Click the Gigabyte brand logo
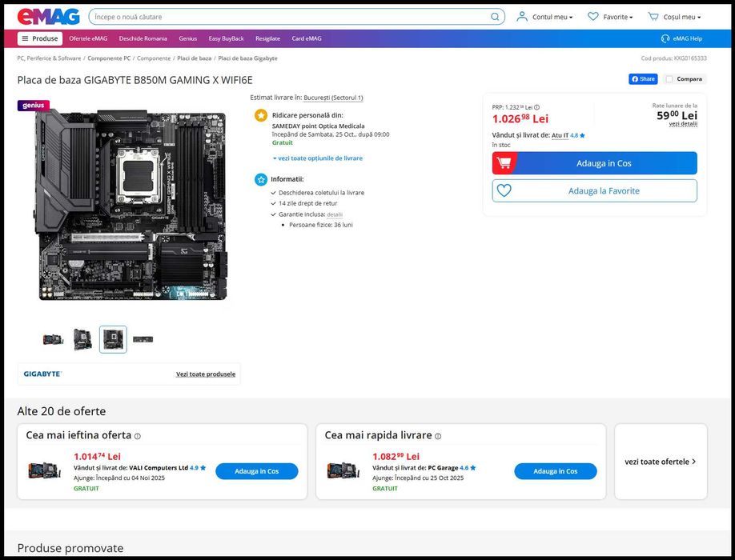735x560 pixels. coord(42,374)
